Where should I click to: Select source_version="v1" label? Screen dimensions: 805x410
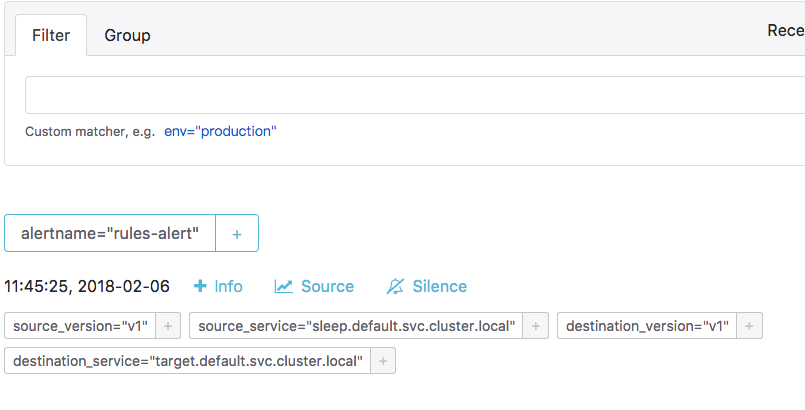(80, 326)
